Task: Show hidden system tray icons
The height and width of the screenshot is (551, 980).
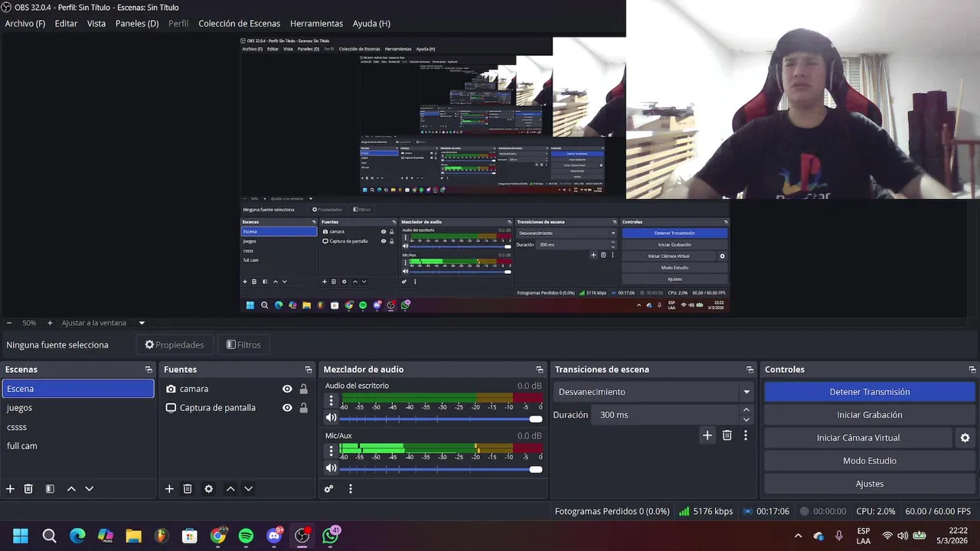Action: pos(798,536)
